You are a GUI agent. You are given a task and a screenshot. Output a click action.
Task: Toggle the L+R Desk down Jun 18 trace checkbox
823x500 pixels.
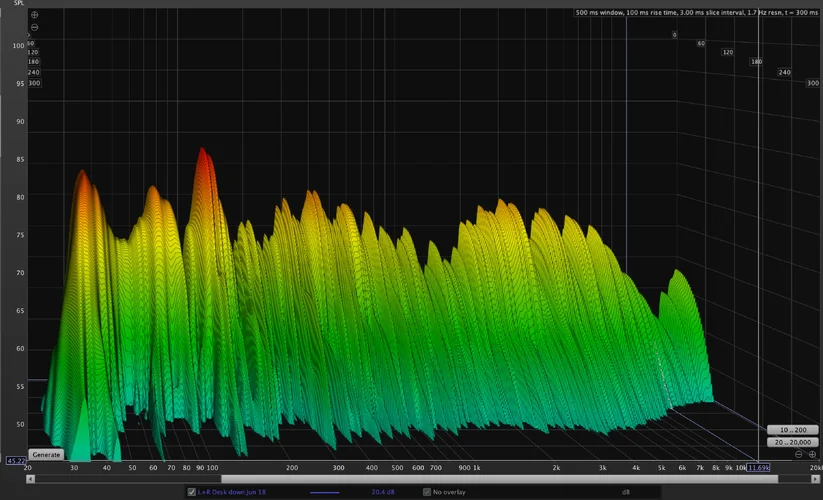click(x=192, y=492)
